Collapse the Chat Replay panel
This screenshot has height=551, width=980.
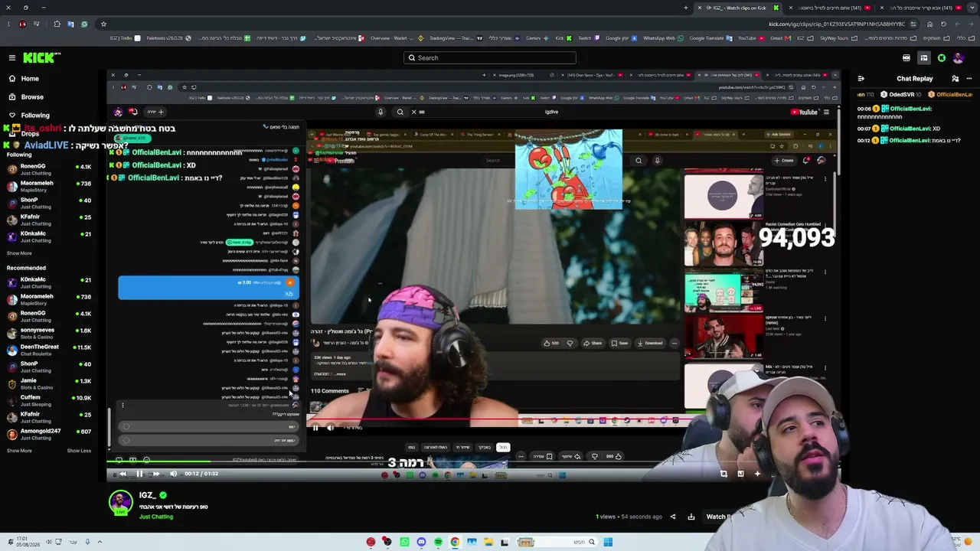pyautogui.click(x=861, y=79)
